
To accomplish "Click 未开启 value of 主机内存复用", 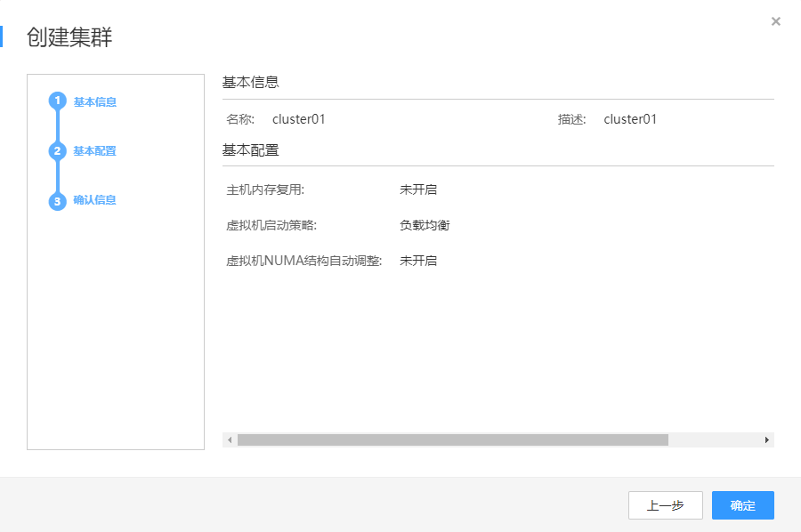I will [418, 189].
